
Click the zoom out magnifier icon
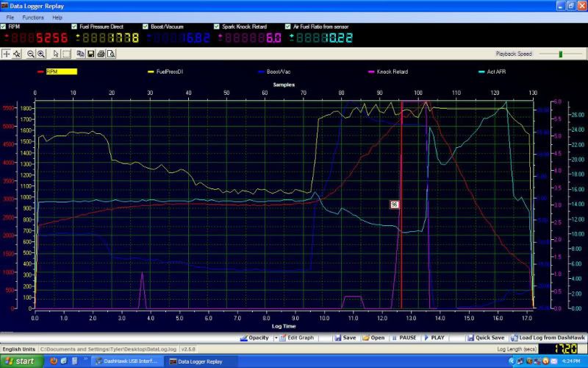[x=31, y=54]
